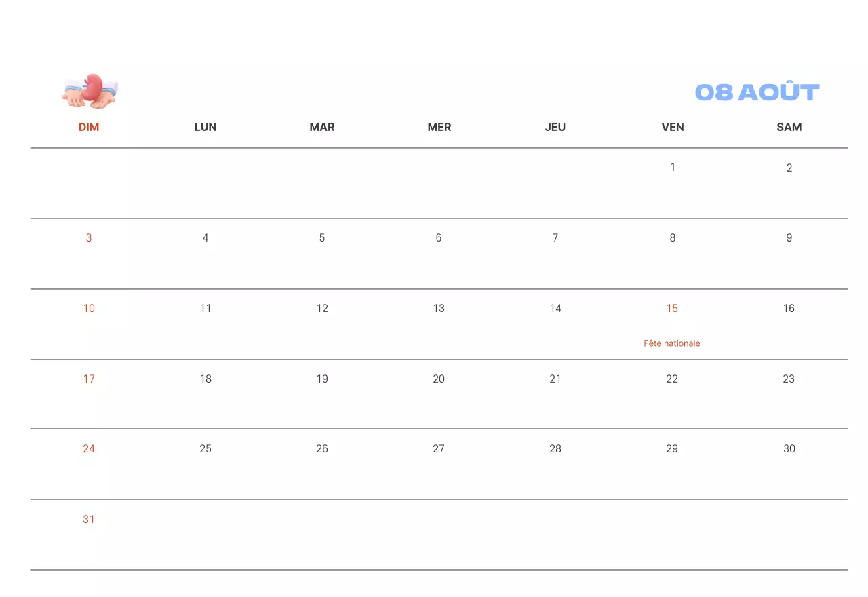Click the date 23
The image size is (868, 597).
pos(789,379)
